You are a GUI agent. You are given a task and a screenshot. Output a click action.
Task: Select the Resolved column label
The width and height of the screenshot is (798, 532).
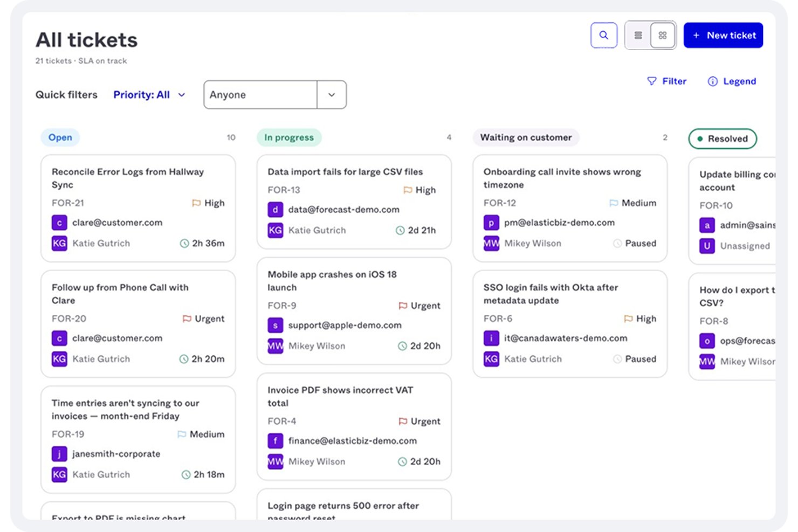(723, 139)
